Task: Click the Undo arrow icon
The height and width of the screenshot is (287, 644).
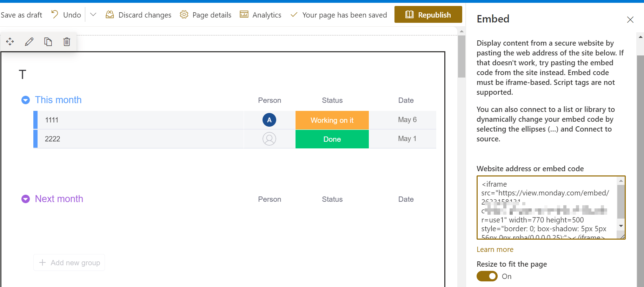Action: 55,14
